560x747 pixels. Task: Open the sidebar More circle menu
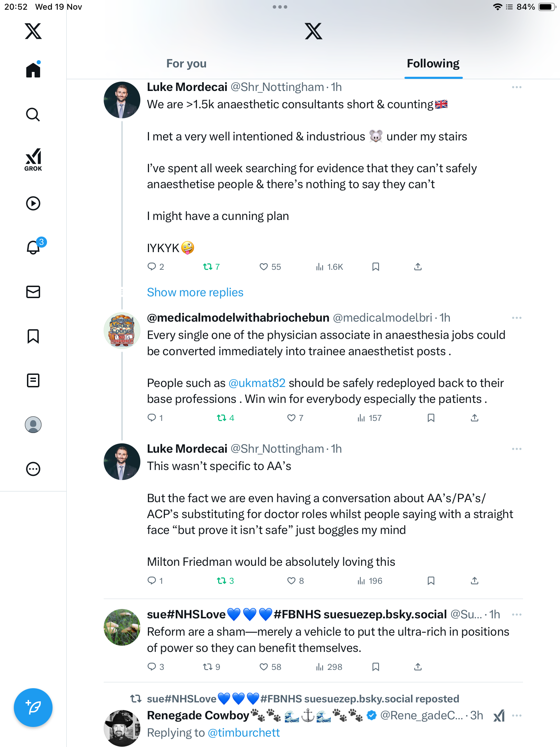pyautogui.click(x=33, y=469)
